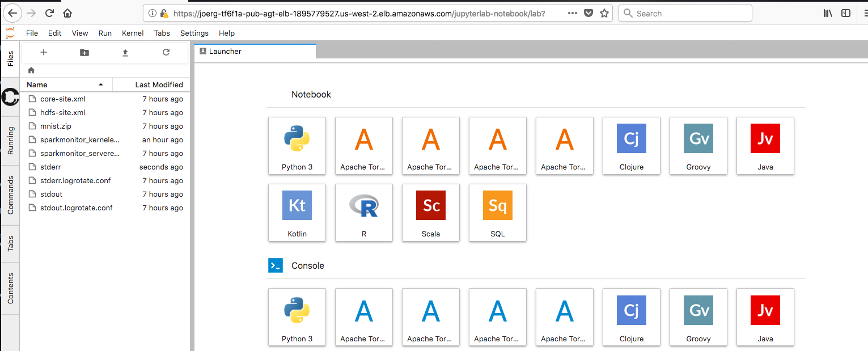The height and width of the screenshot is (351, 868).
Task: Launch a Kotlin notebook
Action: [297, 212]
